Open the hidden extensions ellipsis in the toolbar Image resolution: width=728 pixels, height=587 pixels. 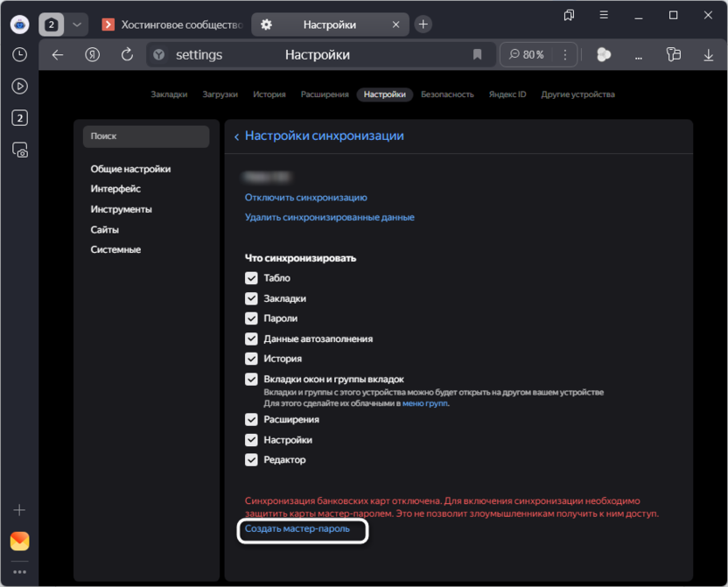639,57
